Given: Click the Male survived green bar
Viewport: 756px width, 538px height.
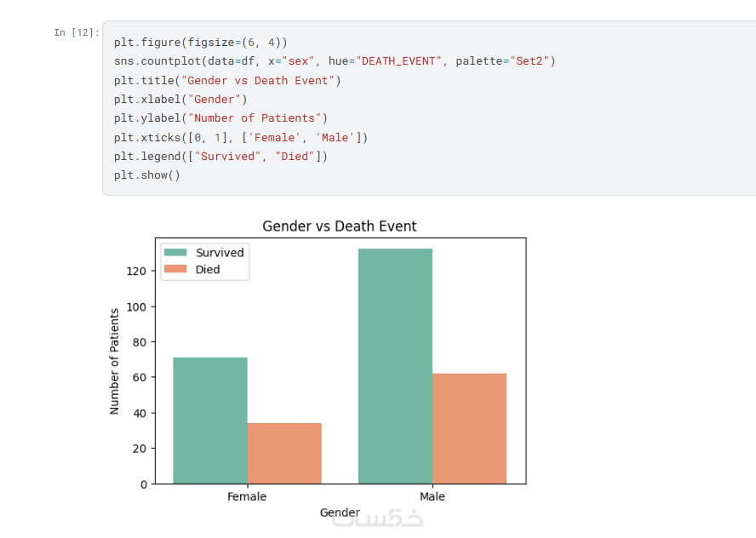Looking at the screenshot, I should coord(395,366).
